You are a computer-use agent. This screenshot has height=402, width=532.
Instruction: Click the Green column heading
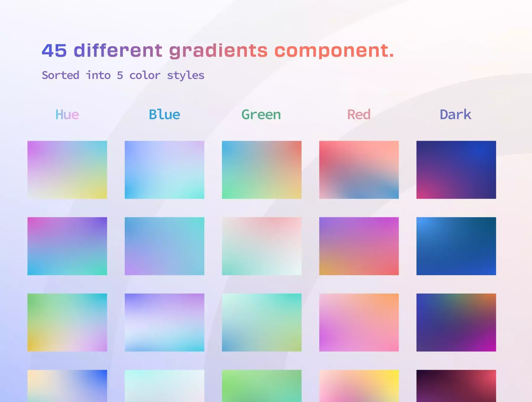pos(261,114)
